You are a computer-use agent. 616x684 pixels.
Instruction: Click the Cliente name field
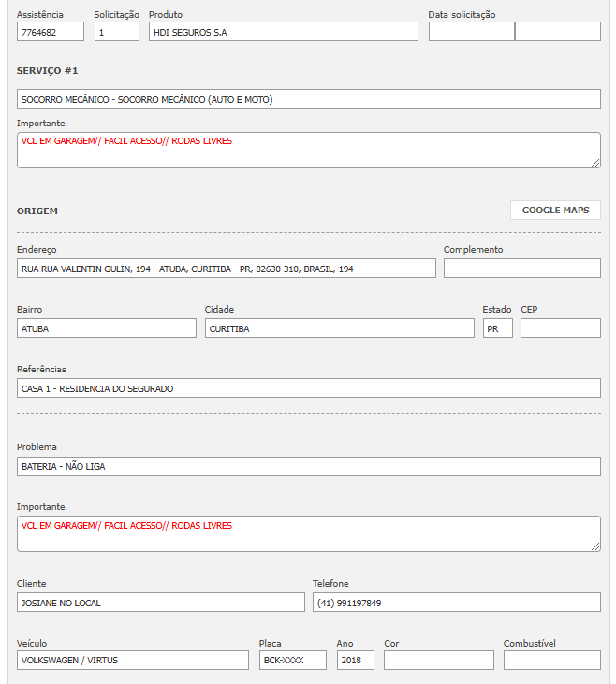pos(160,603)
